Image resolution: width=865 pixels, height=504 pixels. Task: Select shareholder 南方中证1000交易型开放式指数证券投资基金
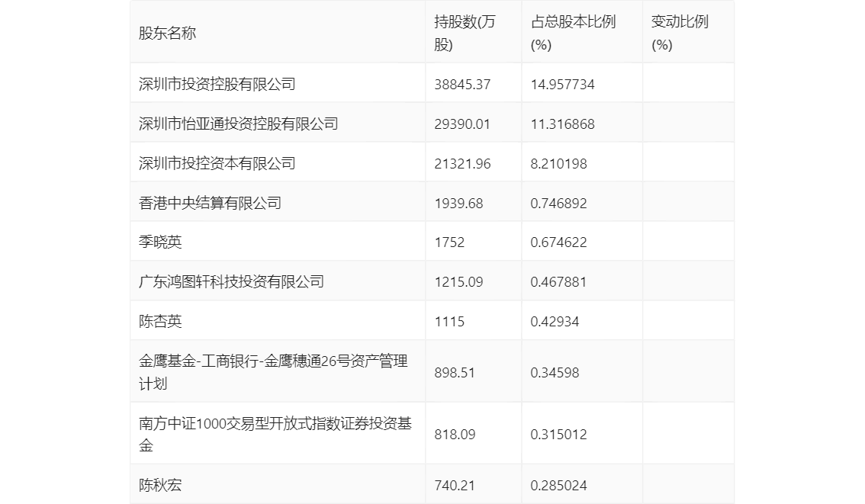(275, 435)
